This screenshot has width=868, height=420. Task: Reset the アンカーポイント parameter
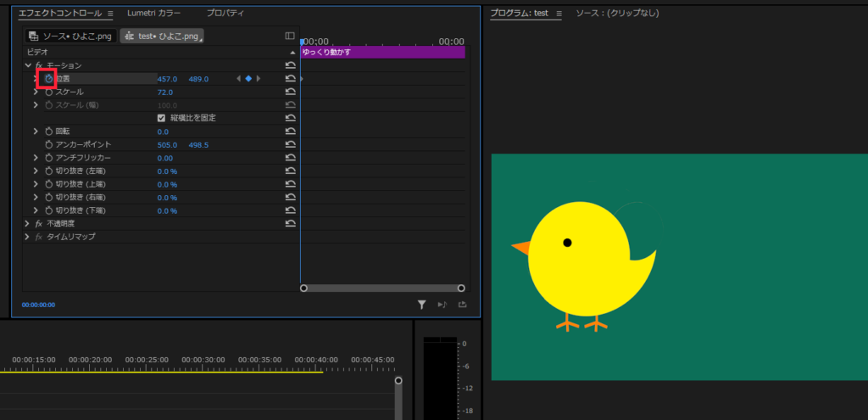[291, 144]
